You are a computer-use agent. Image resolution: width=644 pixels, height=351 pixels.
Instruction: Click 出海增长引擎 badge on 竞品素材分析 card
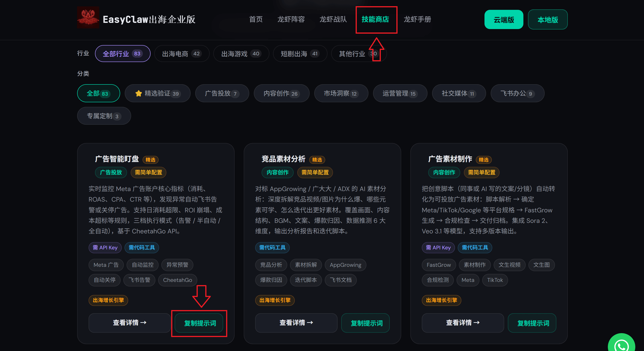point(275,300)
